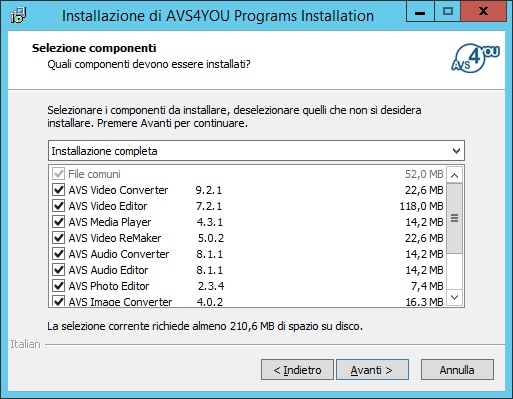The width and height of the screenshot is (513, 399).
Task: Click version number 9.2.1
Action: pos(209,190)
